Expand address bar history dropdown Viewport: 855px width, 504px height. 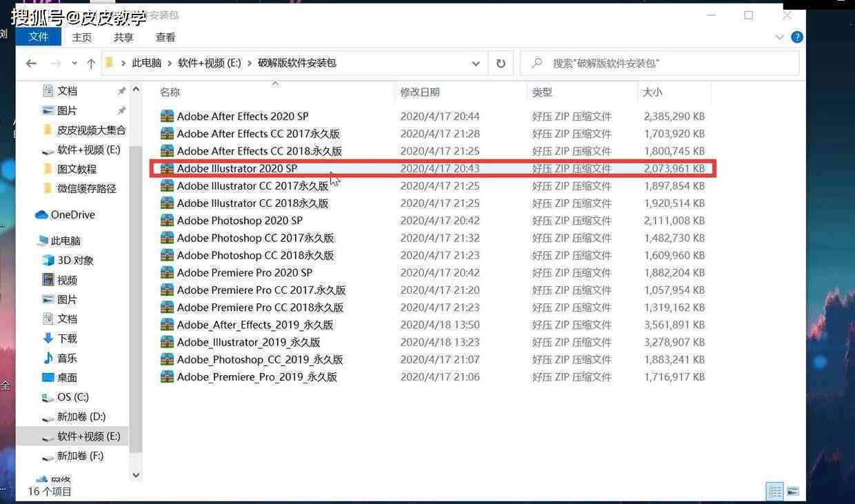click(476, 63)
